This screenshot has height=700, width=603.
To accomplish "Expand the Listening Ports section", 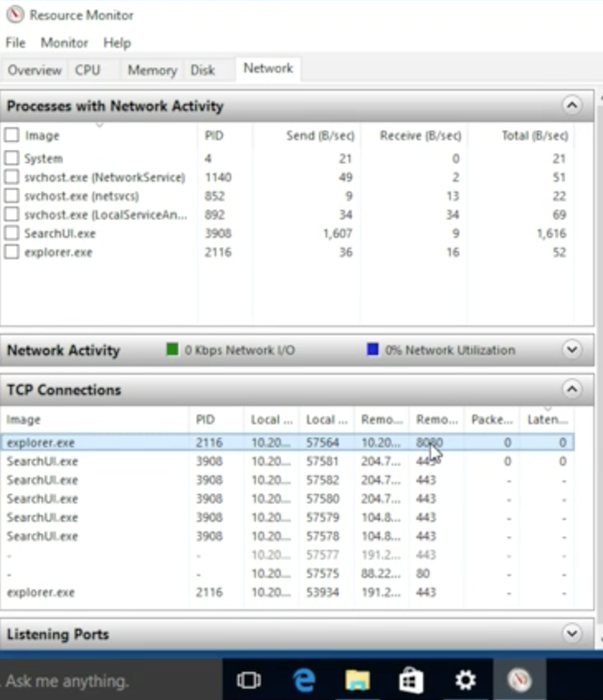I will (x=572, y=633).
